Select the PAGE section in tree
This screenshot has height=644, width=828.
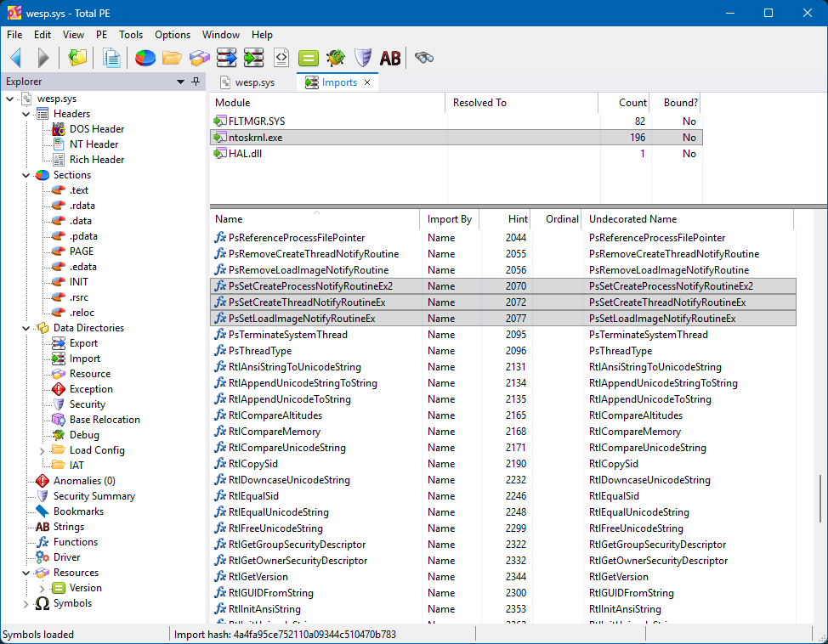point(82,251)
